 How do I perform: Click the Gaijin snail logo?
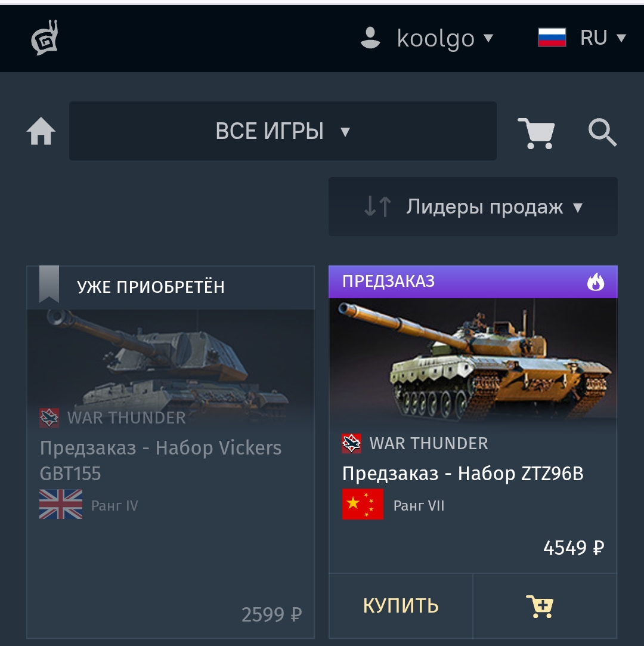[x=45, y=38]
